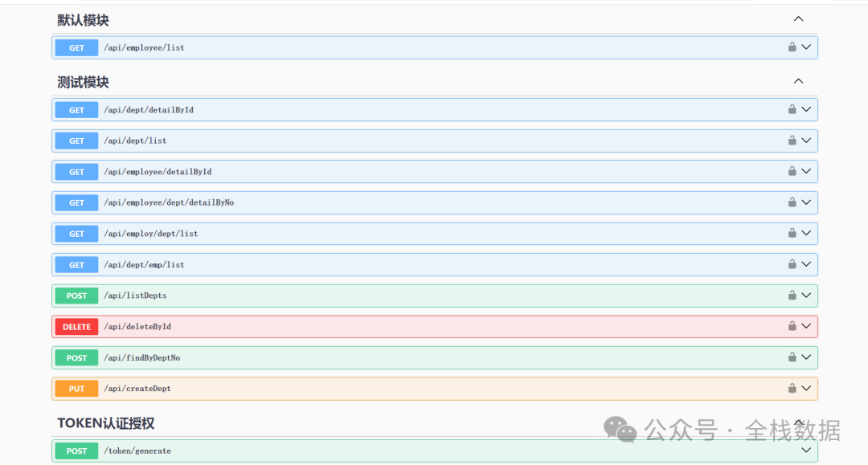Click the 测试模块 section heading
The image size is (868, 465).
tap(83, 82)
